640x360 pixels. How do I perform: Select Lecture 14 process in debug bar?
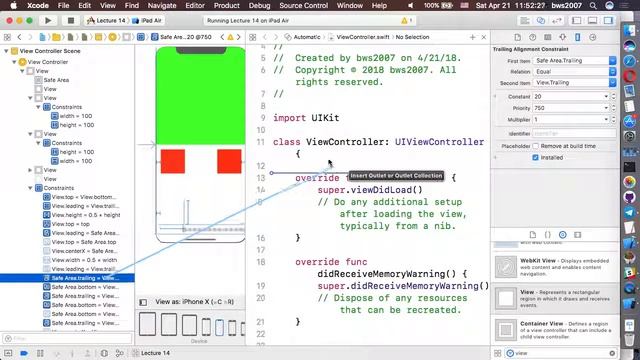[x=151, y=353]
